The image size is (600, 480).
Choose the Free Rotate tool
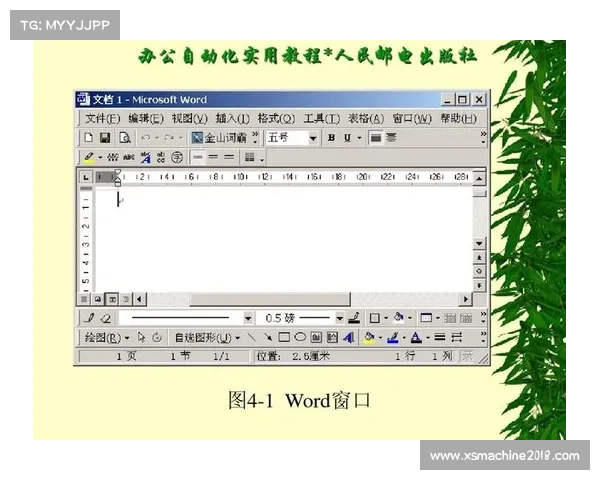(x=157, y=337)
